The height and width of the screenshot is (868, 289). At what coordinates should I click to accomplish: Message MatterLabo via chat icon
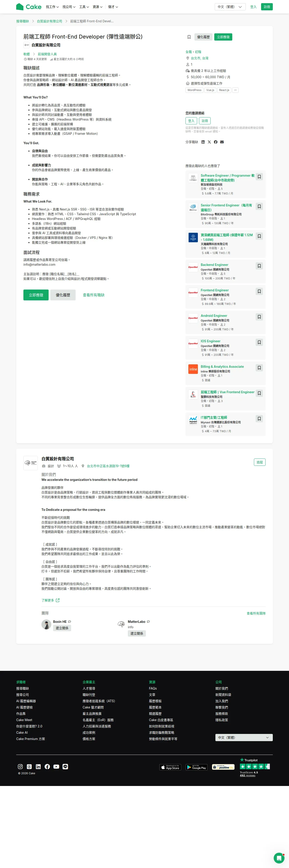[148, 622]
